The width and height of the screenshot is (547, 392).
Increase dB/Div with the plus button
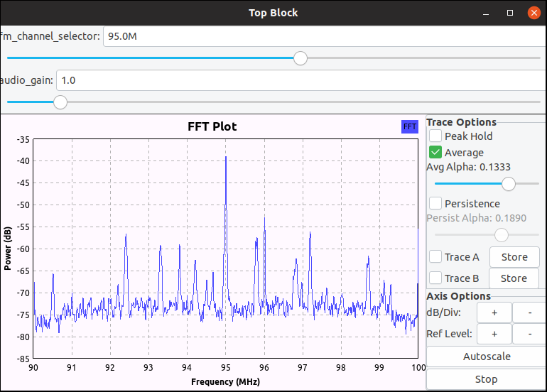494,312
